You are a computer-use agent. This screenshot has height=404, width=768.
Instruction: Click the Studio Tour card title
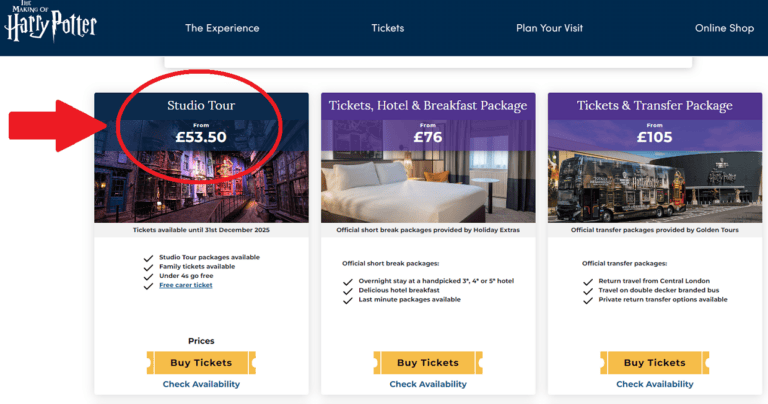tap(201, 104)
